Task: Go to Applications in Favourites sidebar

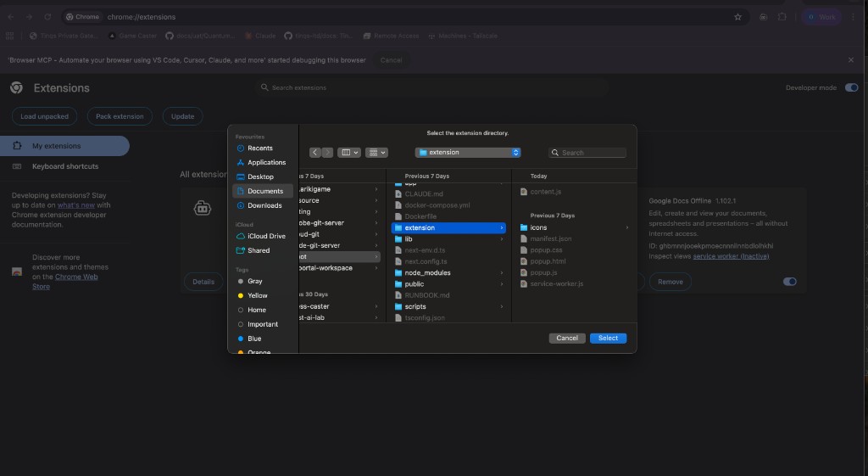Action: [x=266, y=162]
